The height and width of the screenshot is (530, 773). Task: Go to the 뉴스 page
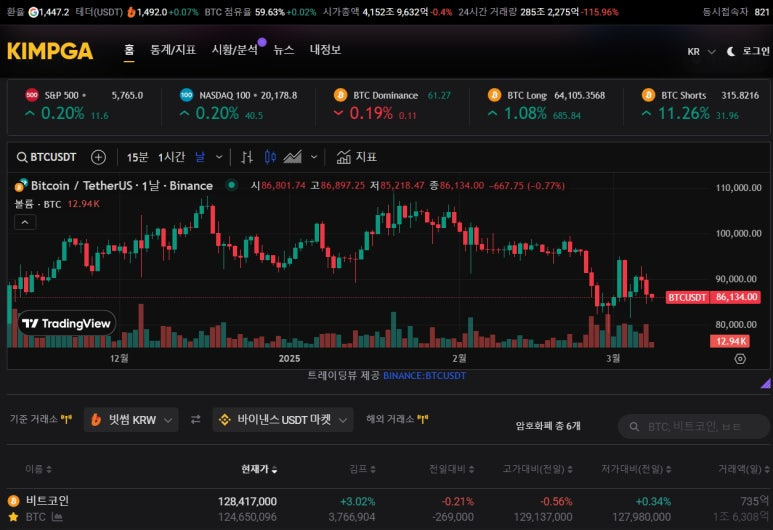point(283,50)
